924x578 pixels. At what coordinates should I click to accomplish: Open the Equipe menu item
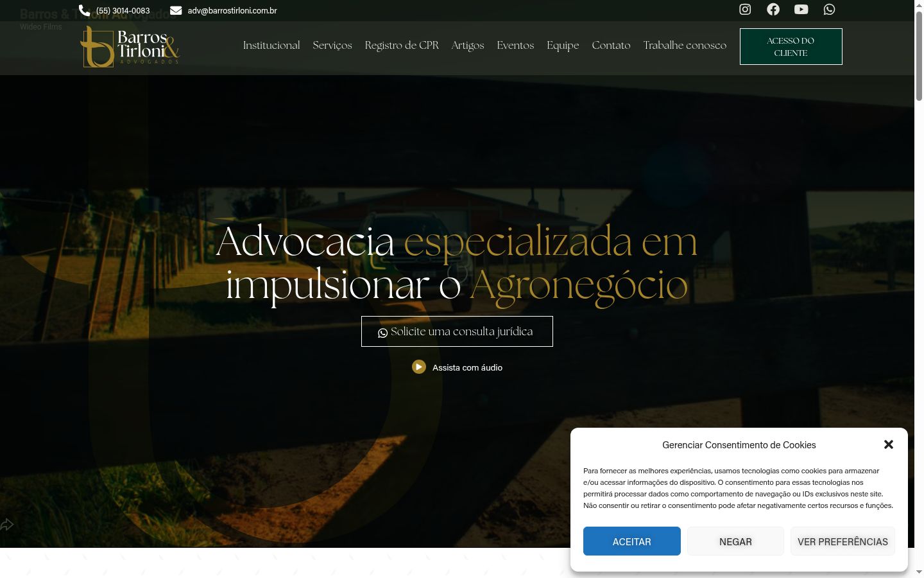(x=563, y=45)
